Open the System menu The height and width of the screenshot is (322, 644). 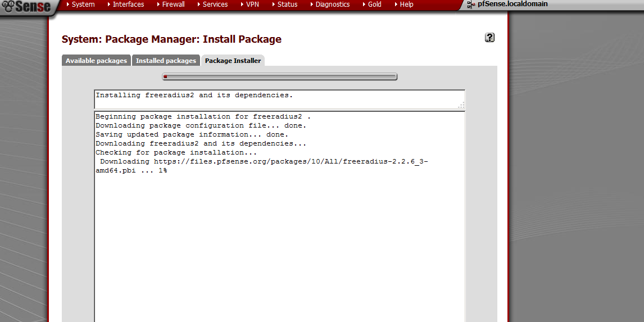(x=83, y=4)
